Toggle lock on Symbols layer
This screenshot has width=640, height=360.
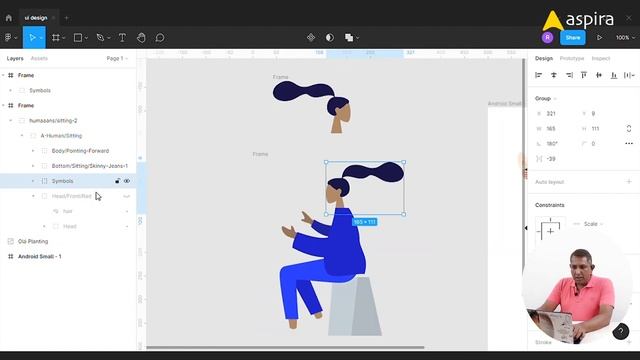[x=118, y=181]
